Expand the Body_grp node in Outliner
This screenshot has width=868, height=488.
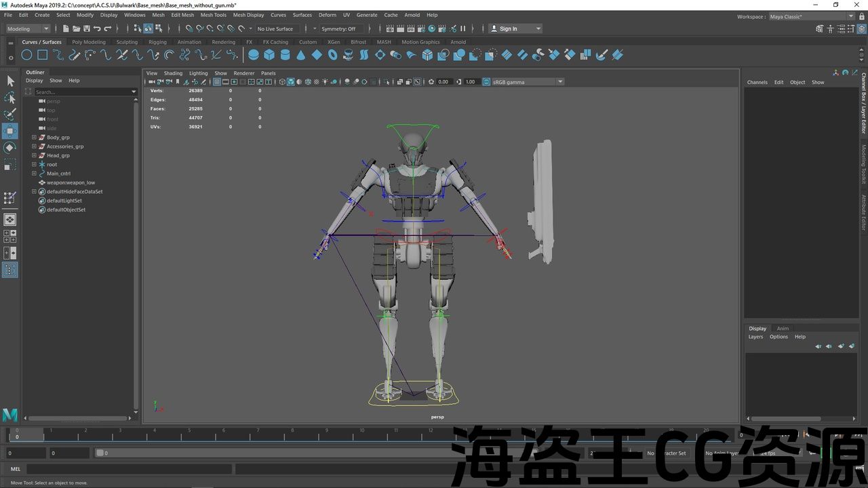tap(34, 138)
